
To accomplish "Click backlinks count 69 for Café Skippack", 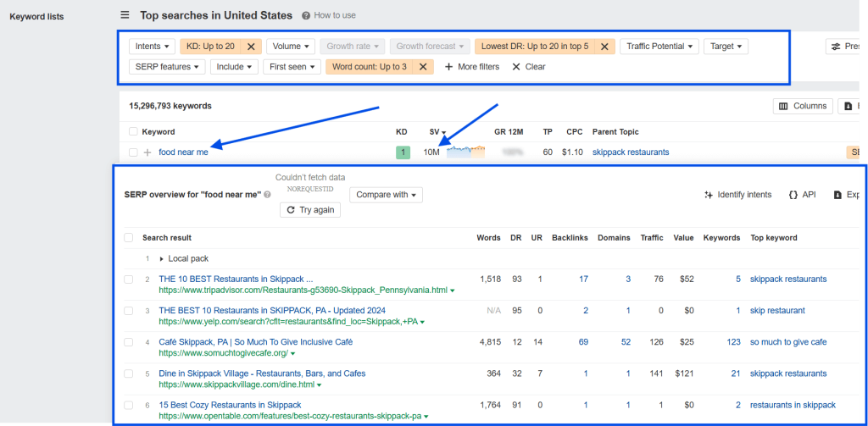I will pos(583,342).
